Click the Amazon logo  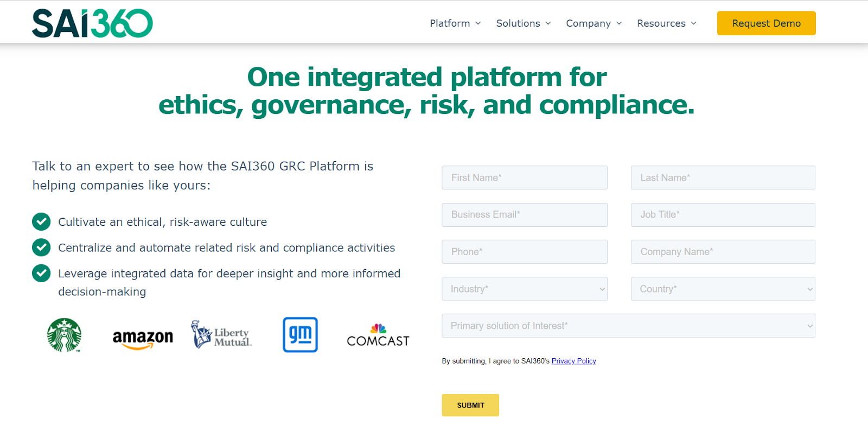tap(143, 339)
